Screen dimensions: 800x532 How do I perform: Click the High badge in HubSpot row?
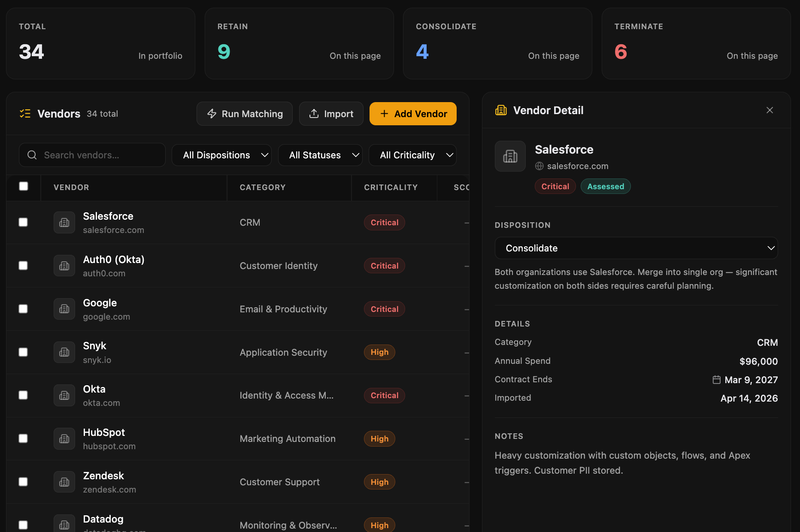(379, 439)
